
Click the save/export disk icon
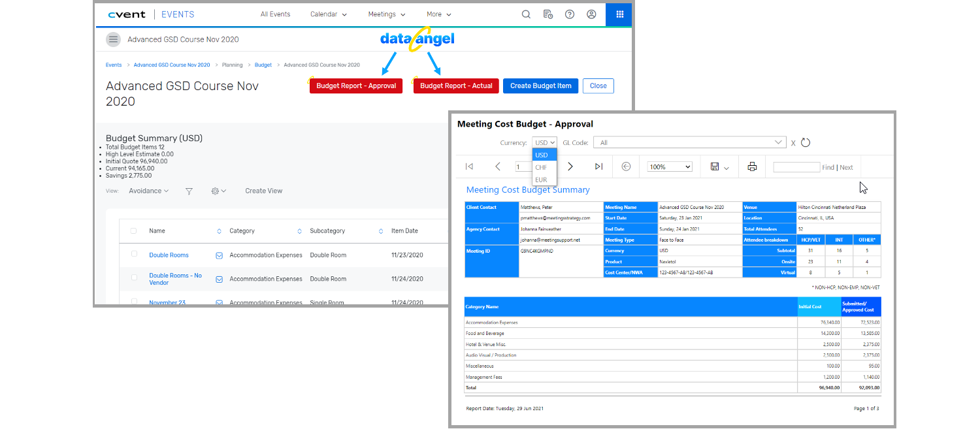[716, 167]
